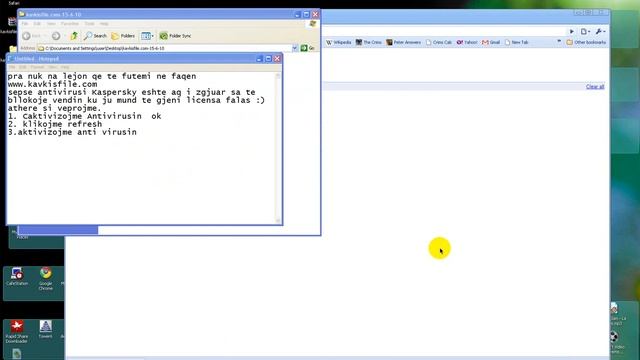Open the Peter Answers bookmark
The image size is (640, 360).
[x=403, y=42]
